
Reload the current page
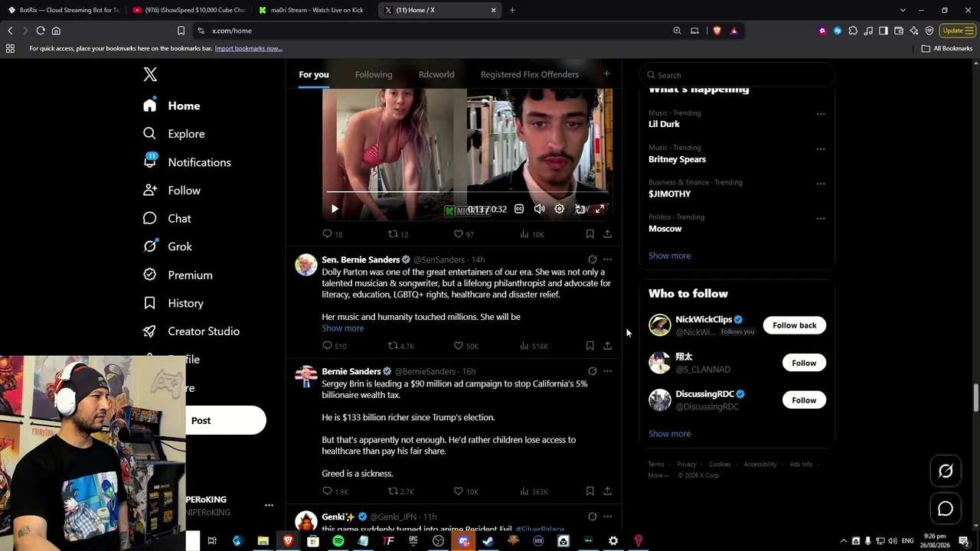click(41, 31)
